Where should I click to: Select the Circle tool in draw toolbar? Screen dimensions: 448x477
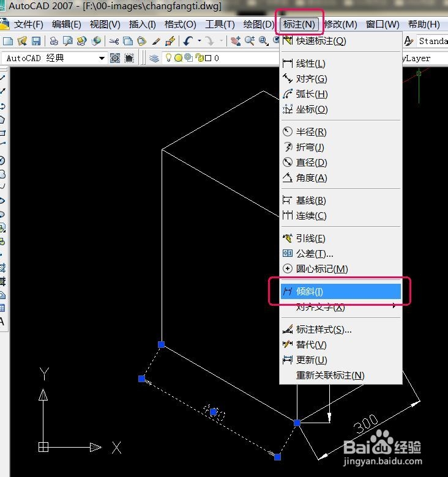tap(2, 160)
